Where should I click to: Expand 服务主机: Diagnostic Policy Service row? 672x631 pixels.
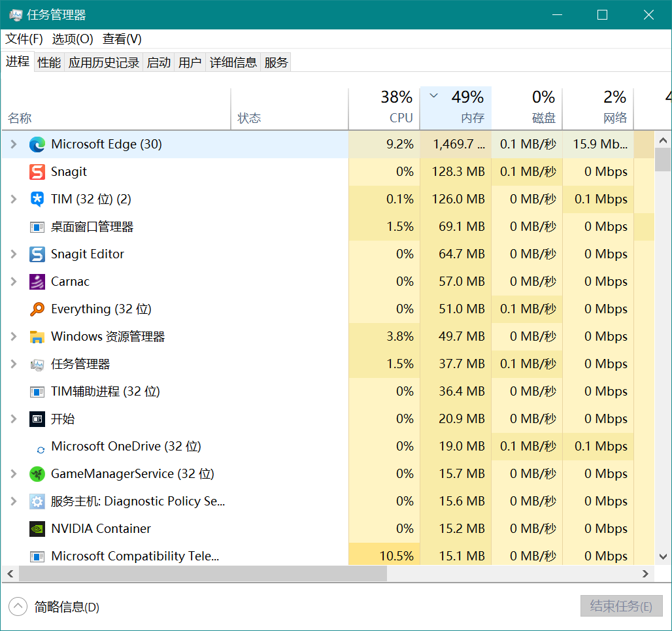[x=14, y=501]
